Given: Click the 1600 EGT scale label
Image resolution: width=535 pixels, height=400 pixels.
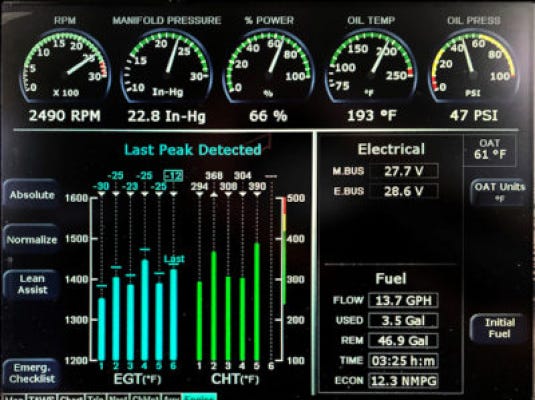Looking at the screenshot, I should tap(76, 198).
